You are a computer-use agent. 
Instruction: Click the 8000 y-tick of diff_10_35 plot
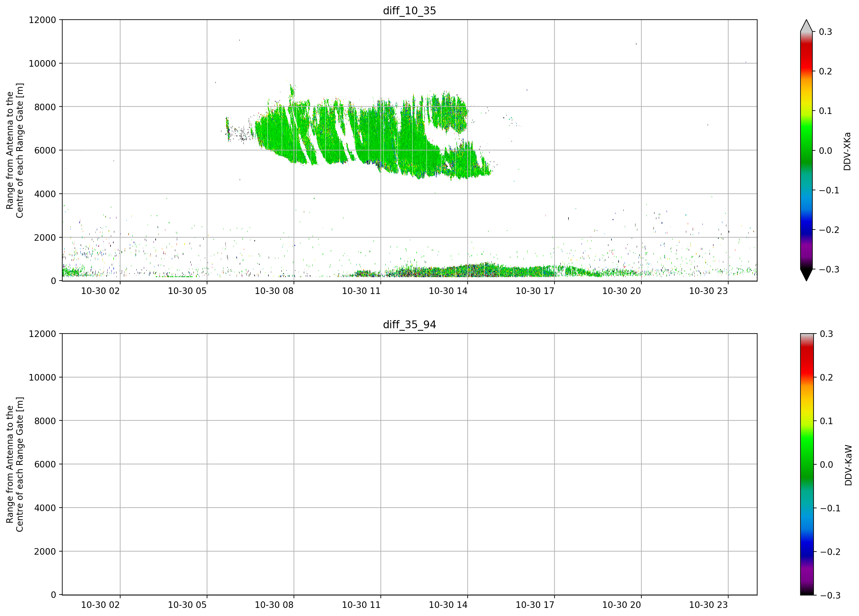coord(45,107)
